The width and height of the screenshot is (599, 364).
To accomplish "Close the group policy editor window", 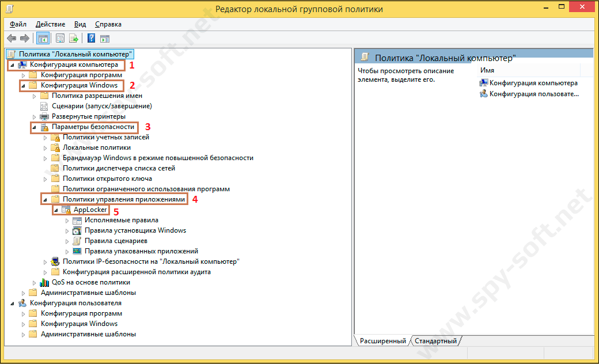I will click(x=582, y=7).
